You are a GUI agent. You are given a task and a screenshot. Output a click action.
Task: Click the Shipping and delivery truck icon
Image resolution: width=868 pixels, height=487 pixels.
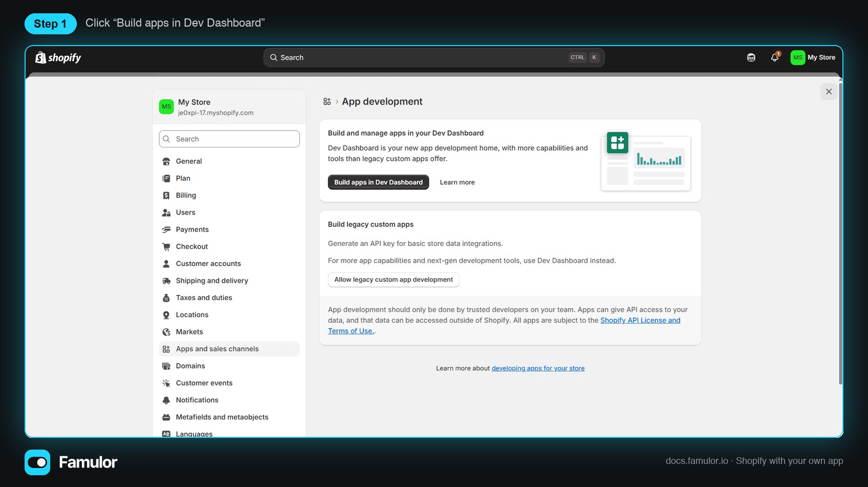166,281
